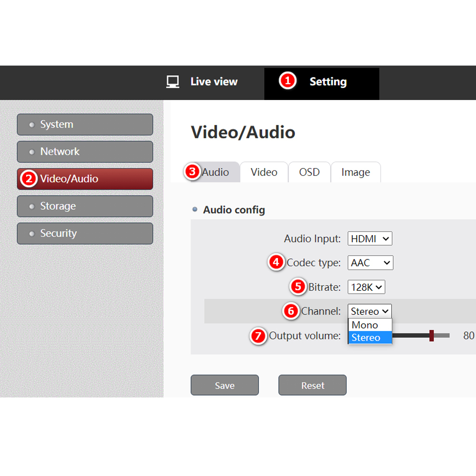The width and height of the screenshot is (476, 476).
Task: Click the Output volume slider handle
Action: (x=432, y=336)
